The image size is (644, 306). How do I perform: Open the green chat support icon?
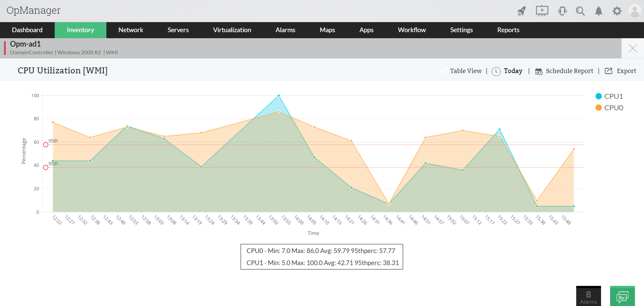623,296
